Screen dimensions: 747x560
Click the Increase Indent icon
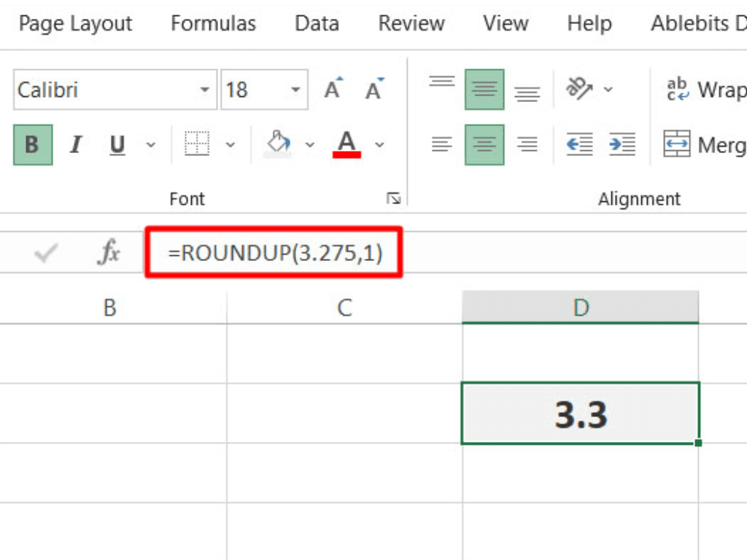pyautogui.click(x=622, y=144)
